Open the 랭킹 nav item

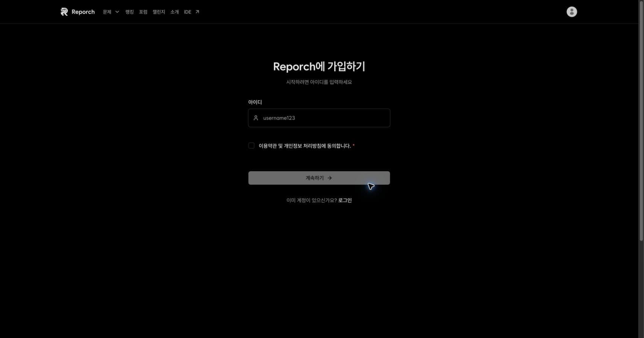(x=129, y=12)
